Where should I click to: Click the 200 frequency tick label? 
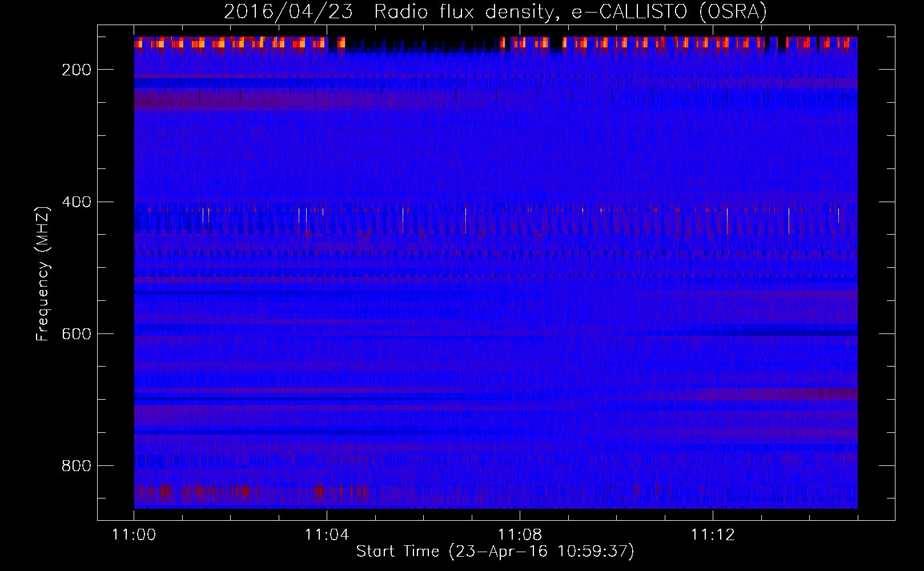(77, 70)
